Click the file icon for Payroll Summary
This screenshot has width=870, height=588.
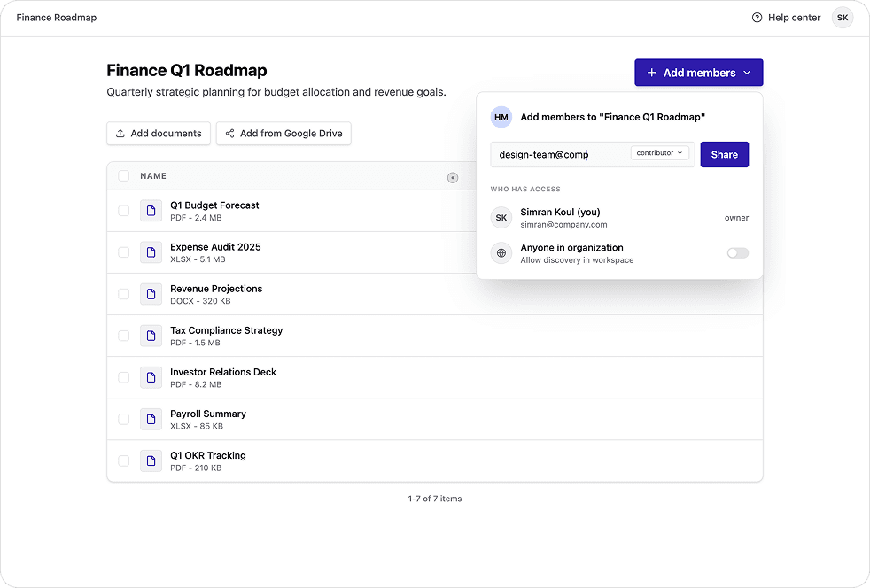click(151, 420)
